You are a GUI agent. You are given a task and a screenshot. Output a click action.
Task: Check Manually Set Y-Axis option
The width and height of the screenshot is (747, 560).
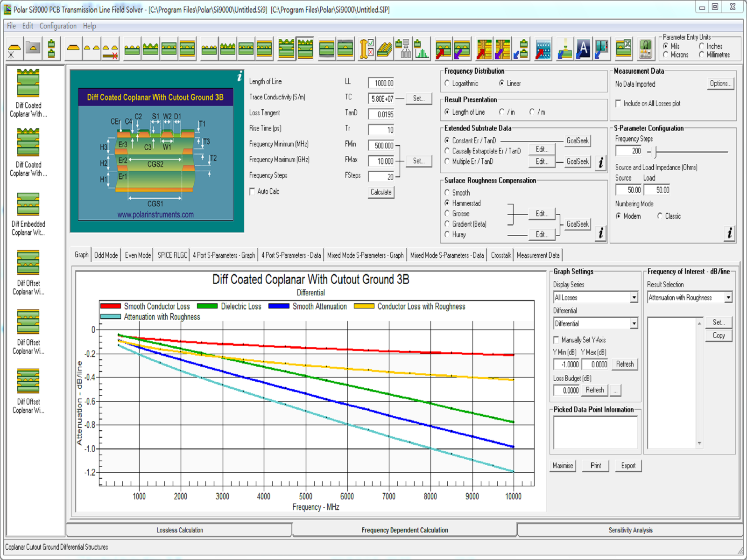click(x=556, y=340)
